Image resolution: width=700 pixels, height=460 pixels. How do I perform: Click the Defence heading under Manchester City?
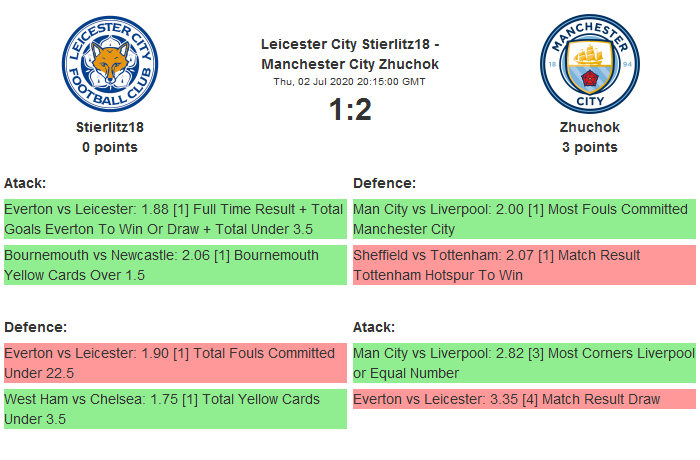(x=385, y=183)
